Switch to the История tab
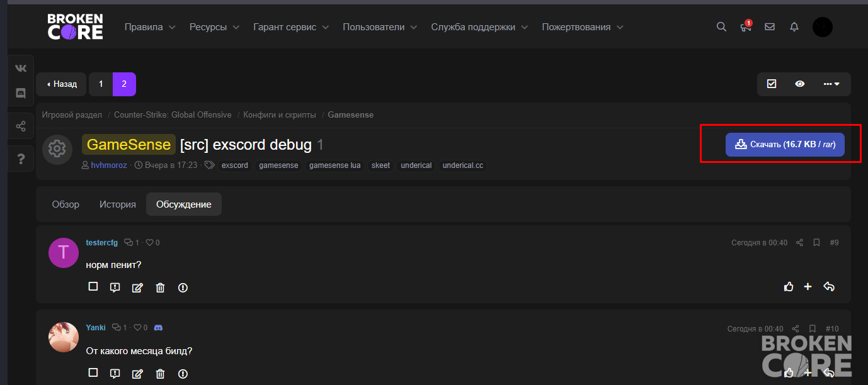This screenshot has height=385, width=868. click(118, 204)
